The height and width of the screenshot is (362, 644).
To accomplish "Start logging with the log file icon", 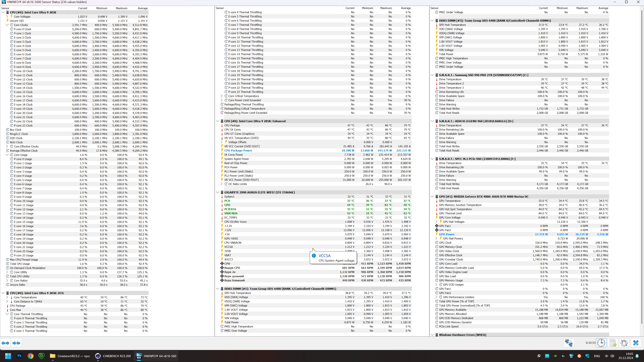I will tap(613, 343).
